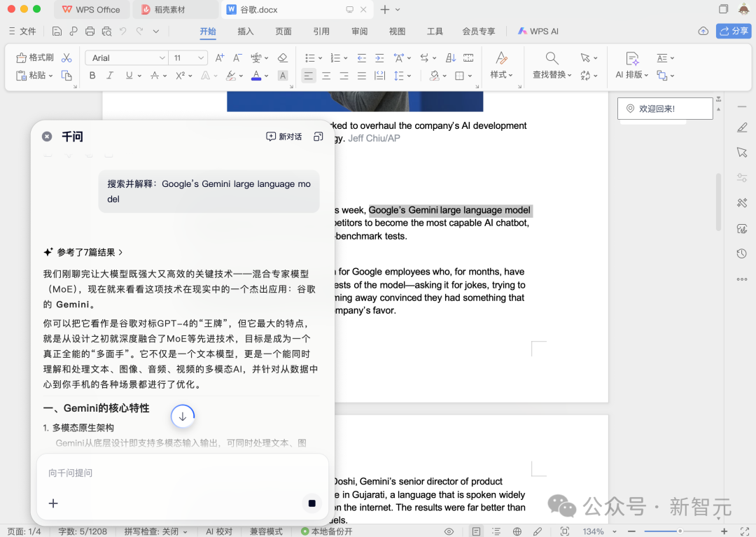Image resolution: width=756 pixels, height=537 pixels.
Task: Toggle italic formatting
Action: 109,75
